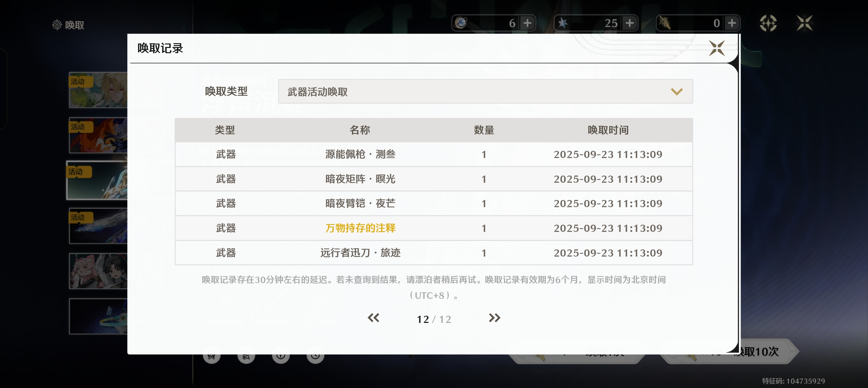This screenshot has width=868, height=388.
Task: Add more of the currency showing 6
Action: [527, 23]
